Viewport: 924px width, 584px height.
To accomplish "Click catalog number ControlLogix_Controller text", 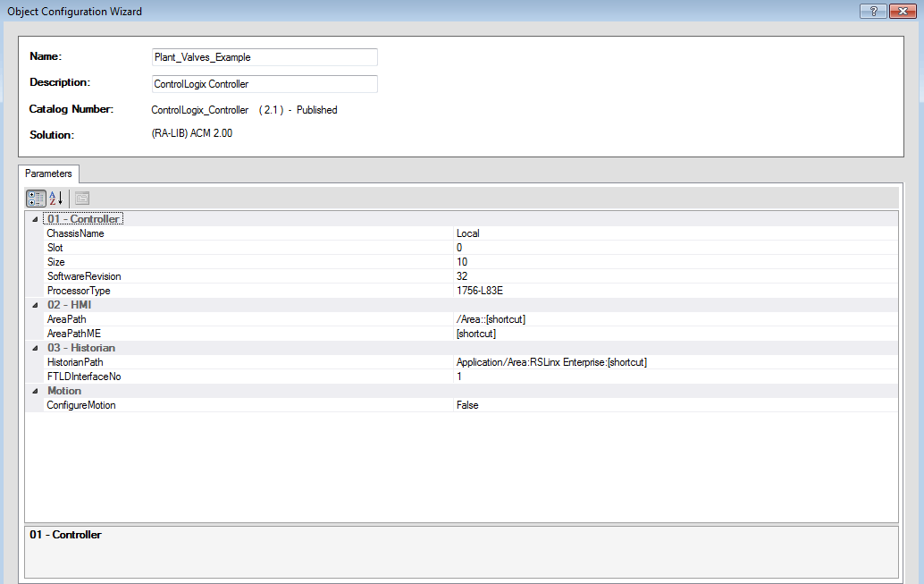I will [x=200, y=110].
